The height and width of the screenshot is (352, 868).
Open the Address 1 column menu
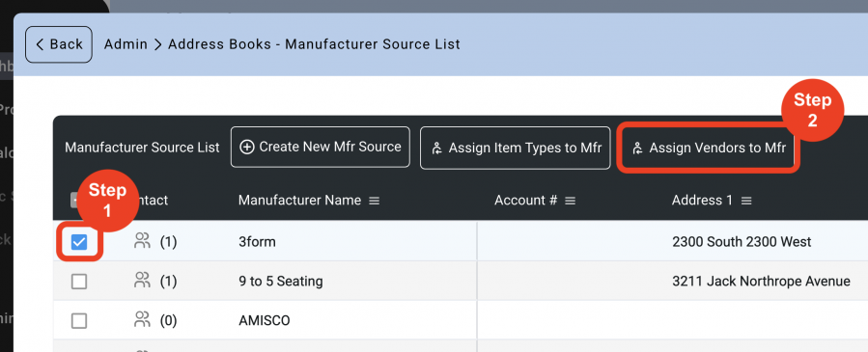click(746, 202)
